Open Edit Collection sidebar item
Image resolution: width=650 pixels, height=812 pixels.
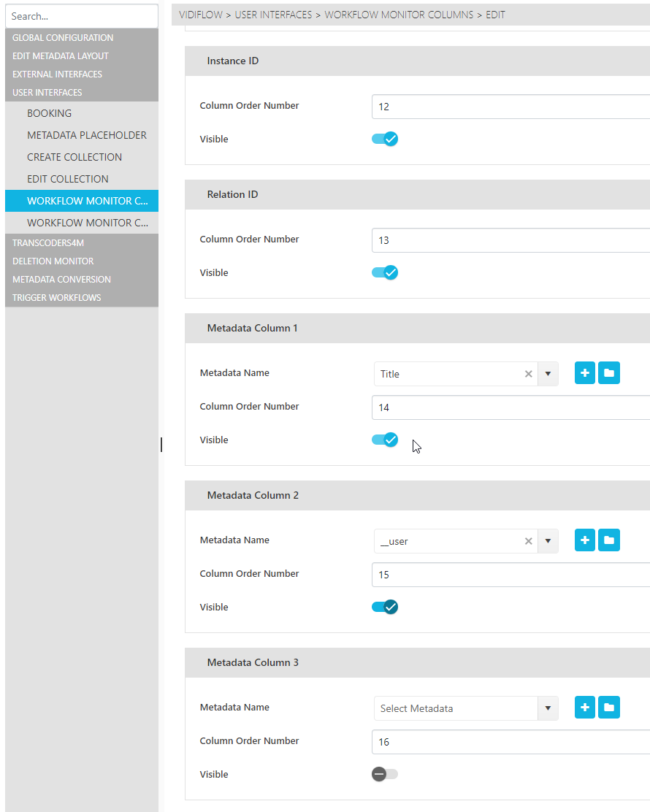68,179
